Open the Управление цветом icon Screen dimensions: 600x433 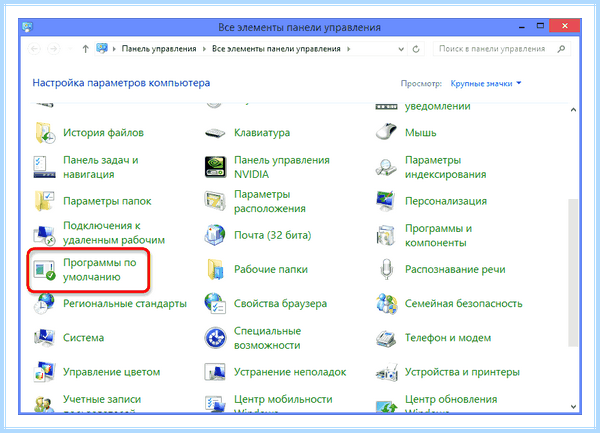[x=44, y=372]
